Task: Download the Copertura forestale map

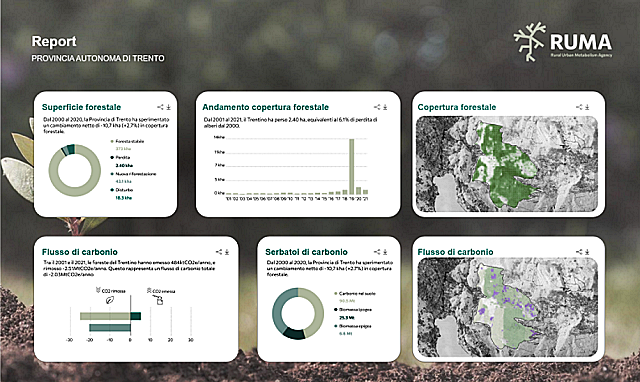Action: point(587,107)
